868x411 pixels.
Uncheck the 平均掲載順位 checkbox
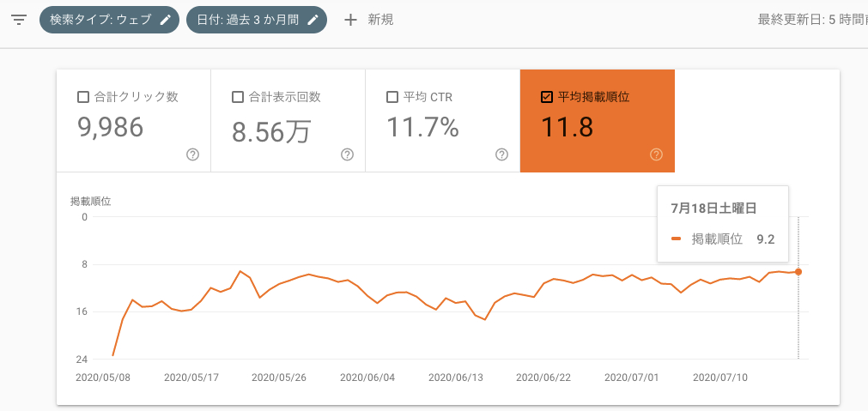pyautogui.click(x=546, y=97)
